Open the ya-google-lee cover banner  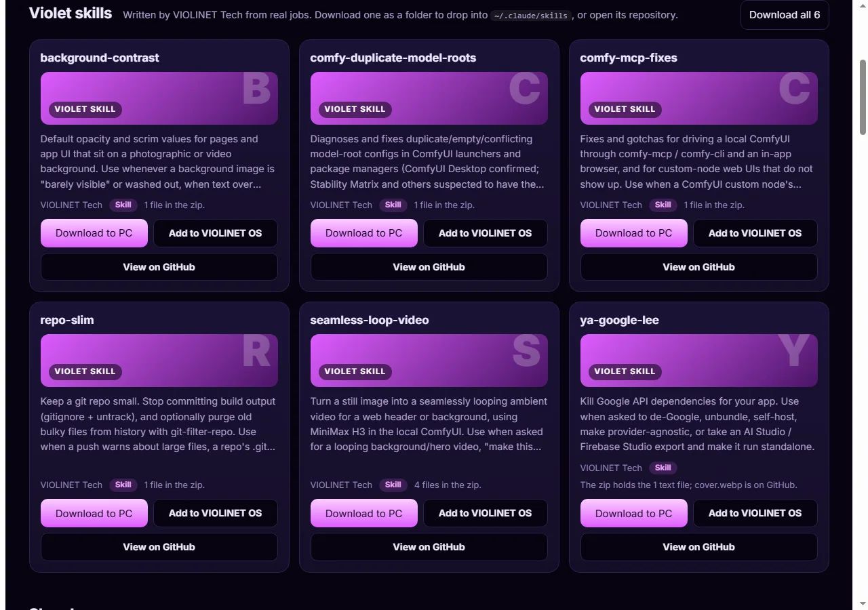click(x=699, y=361)
